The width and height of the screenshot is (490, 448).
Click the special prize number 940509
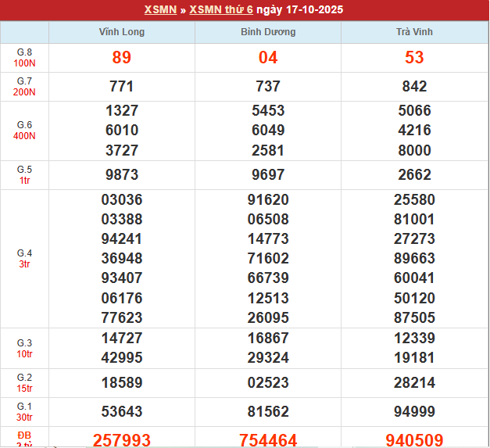pos(414,440)
